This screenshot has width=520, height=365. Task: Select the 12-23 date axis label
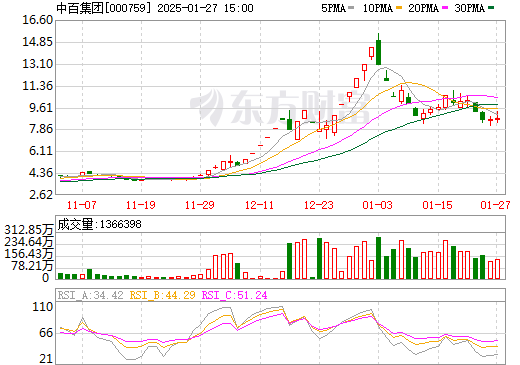point(319,205)
